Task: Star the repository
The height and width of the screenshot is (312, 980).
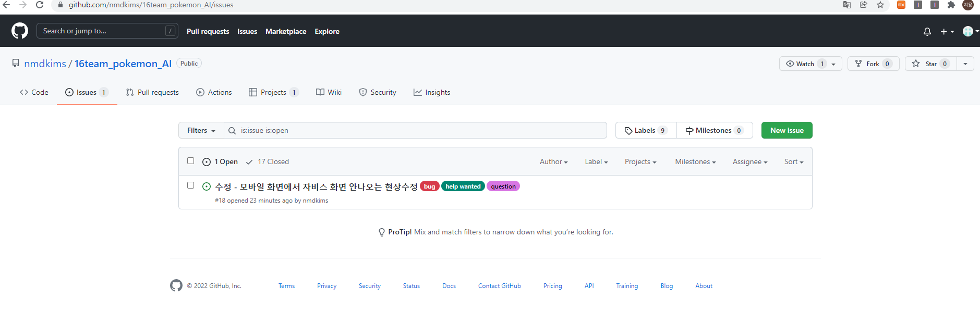Action: (x=931, y=64)
